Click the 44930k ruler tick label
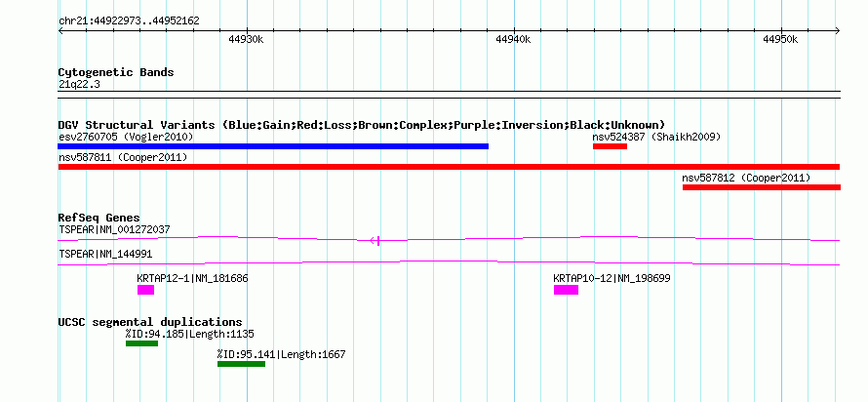This screenshot has width=868, height=402. [246, 39]
